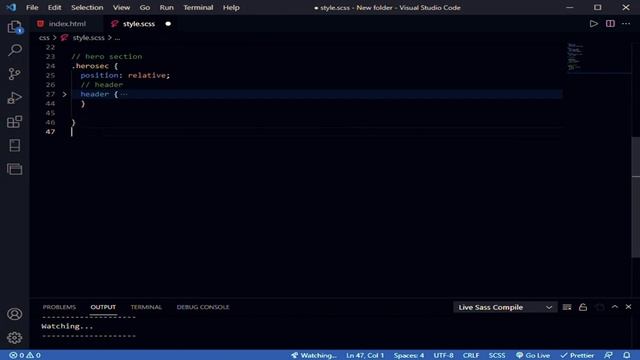Viewport: 640px width, 360px height.
Task: Open the notifications bell icon
Action: 627,355
